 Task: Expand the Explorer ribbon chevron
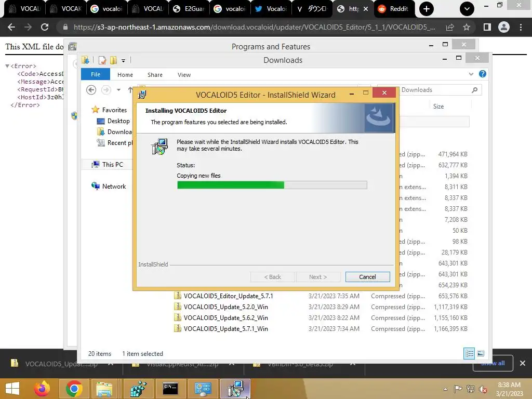[471, 74]
